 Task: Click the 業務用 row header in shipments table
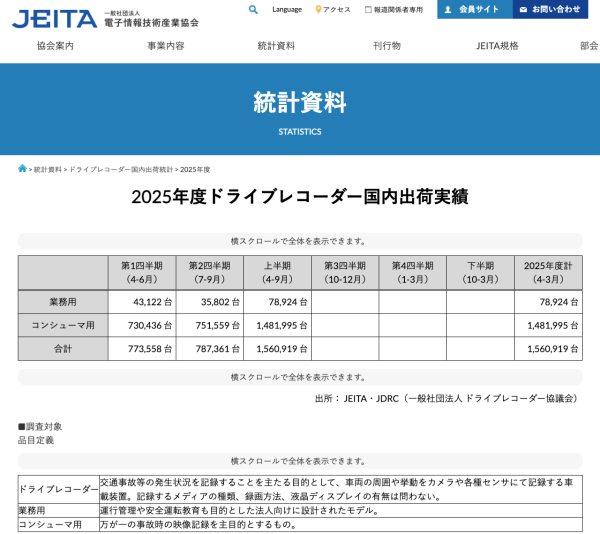point(63,302)
